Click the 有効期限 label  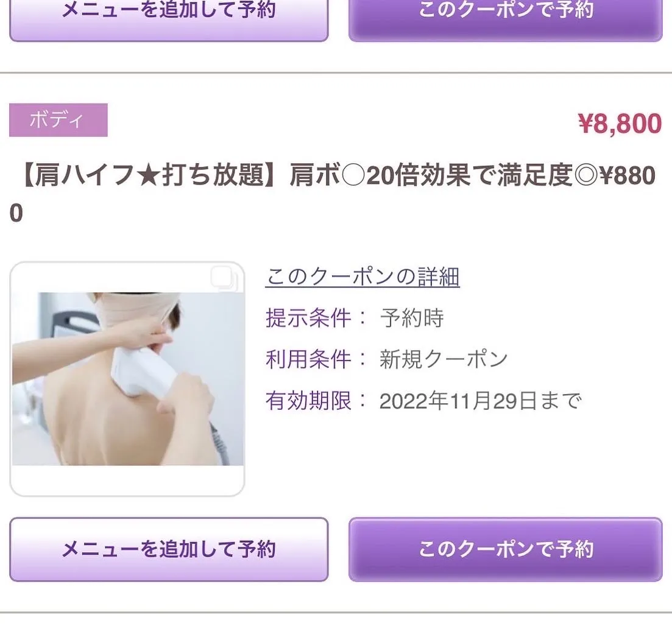(x=308, y=401)
